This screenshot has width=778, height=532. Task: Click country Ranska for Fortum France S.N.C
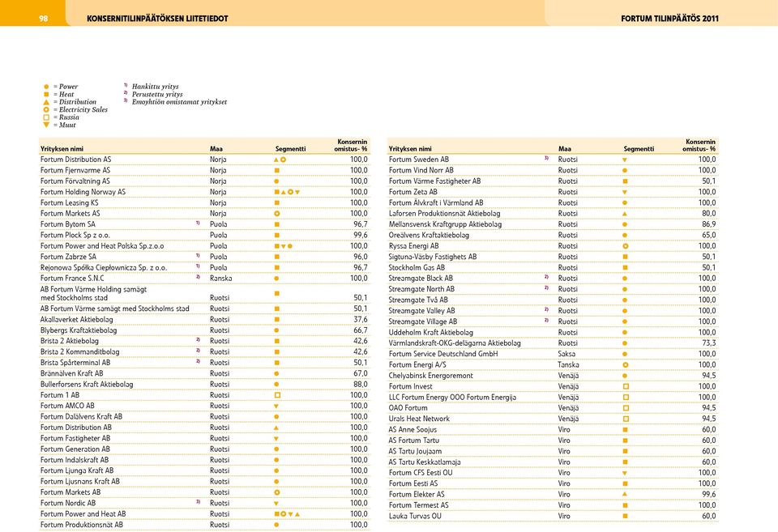click(220, 279)
